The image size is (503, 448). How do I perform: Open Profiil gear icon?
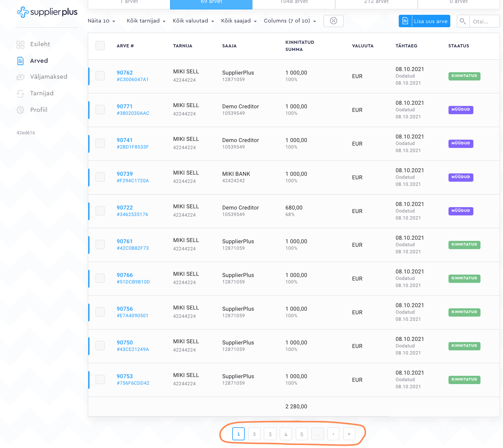tap(20, 110)
